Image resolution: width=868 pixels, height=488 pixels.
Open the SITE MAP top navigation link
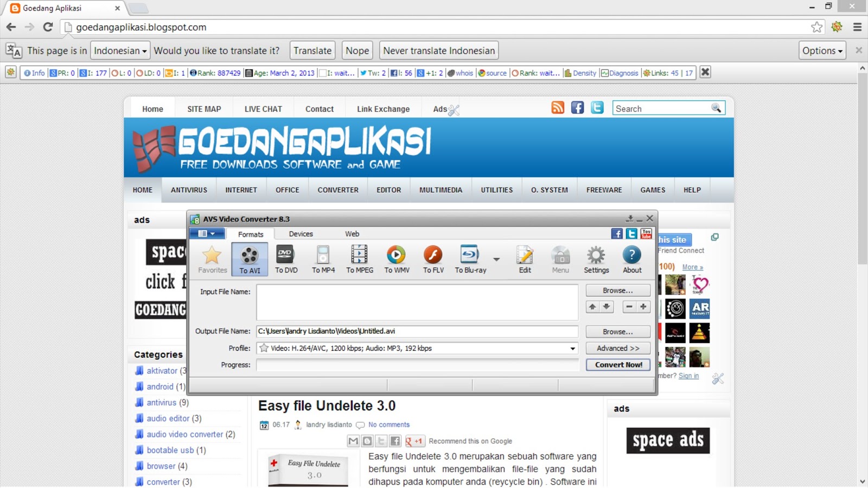(x=204, y=109)
